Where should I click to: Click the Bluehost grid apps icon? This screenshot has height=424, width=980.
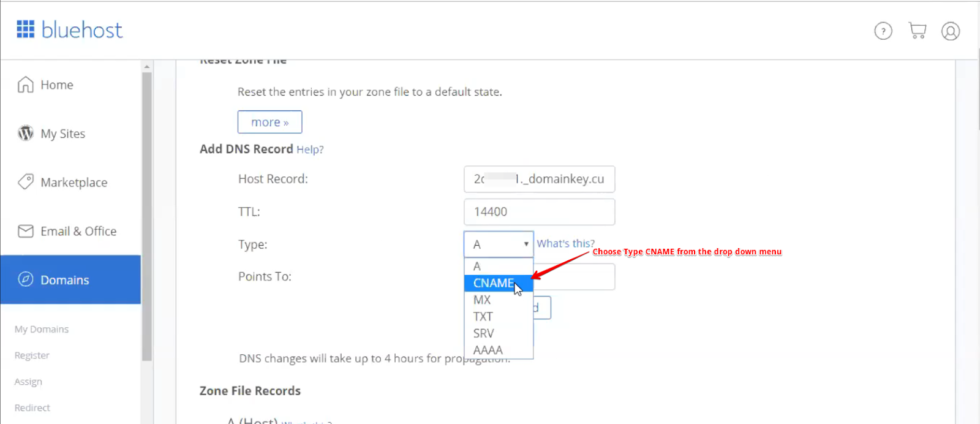[x=25, y=29]
